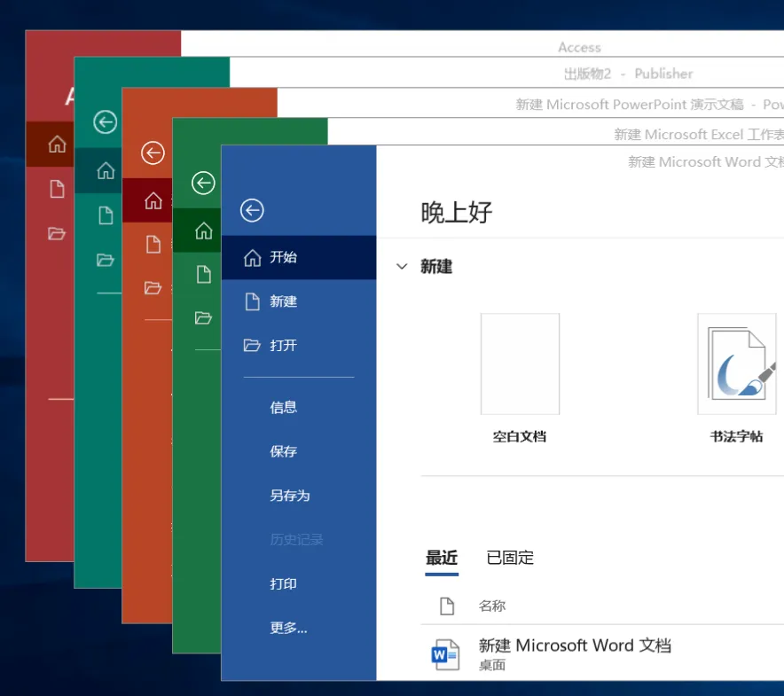Click the back arrow in Word window
Viewport: 784px width, 696px height.
click(x=252, y=210)
